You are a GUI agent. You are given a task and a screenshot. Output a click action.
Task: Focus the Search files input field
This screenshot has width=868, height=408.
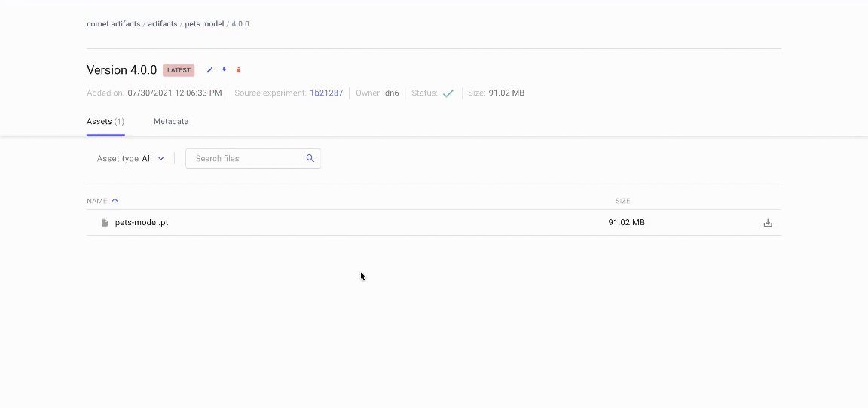tap(245, 158)
